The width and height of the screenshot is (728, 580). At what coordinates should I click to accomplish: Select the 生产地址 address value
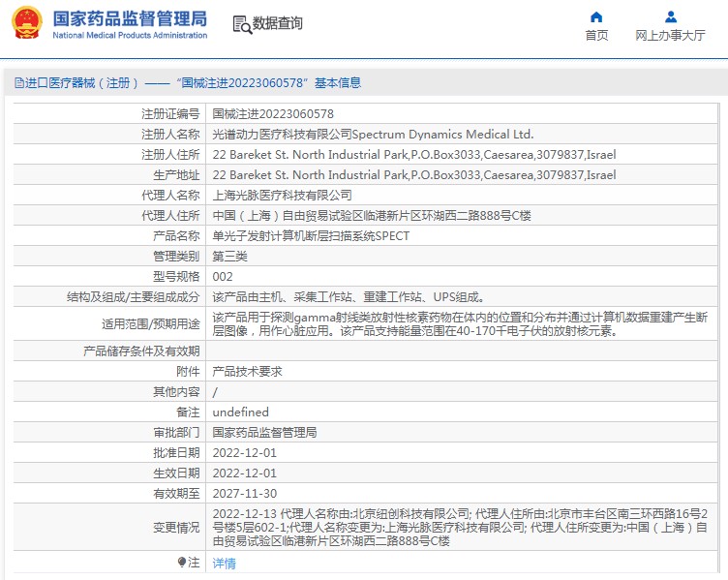414,175
